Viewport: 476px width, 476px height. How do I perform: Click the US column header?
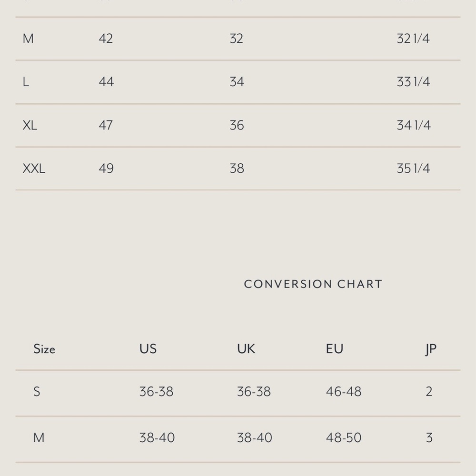pos(148,349)
